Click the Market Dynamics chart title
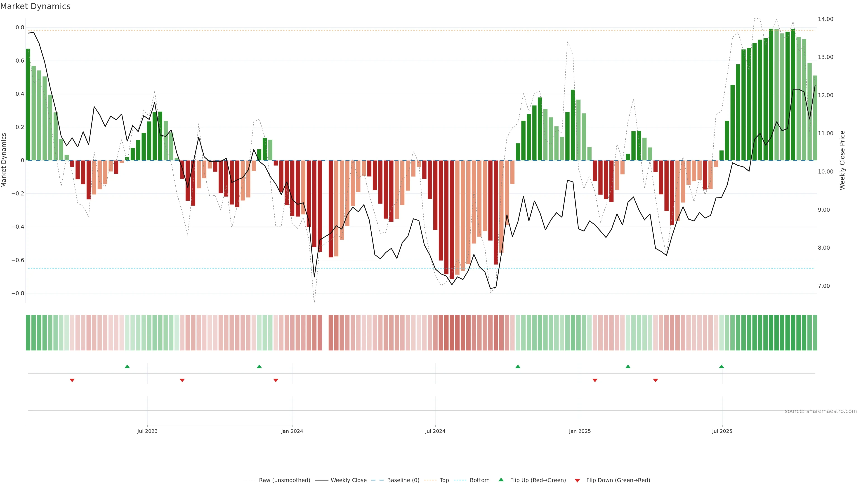 (35, 6)
